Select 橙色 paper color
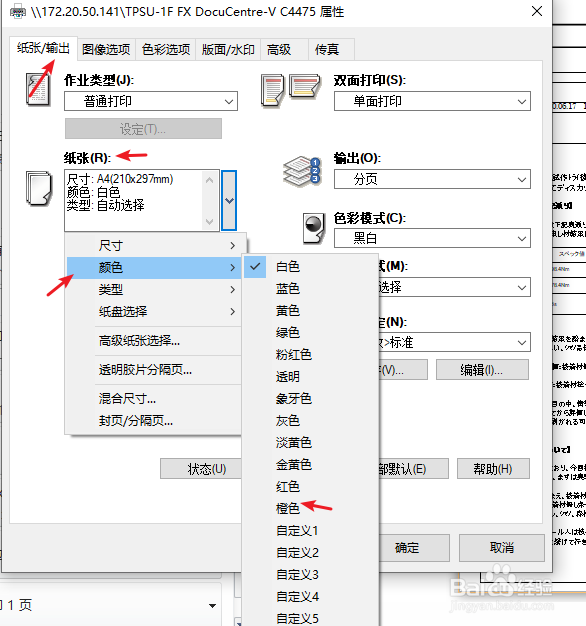 point(311,508)
